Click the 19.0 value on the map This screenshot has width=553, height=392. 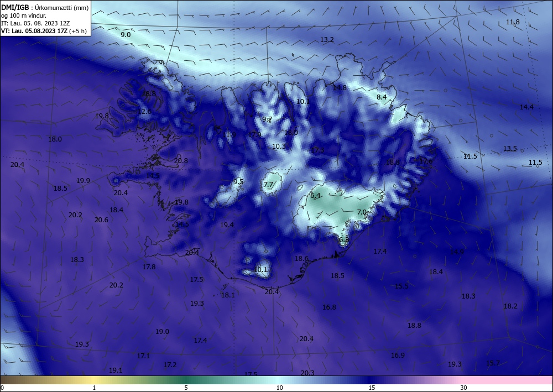pos(162,332)
